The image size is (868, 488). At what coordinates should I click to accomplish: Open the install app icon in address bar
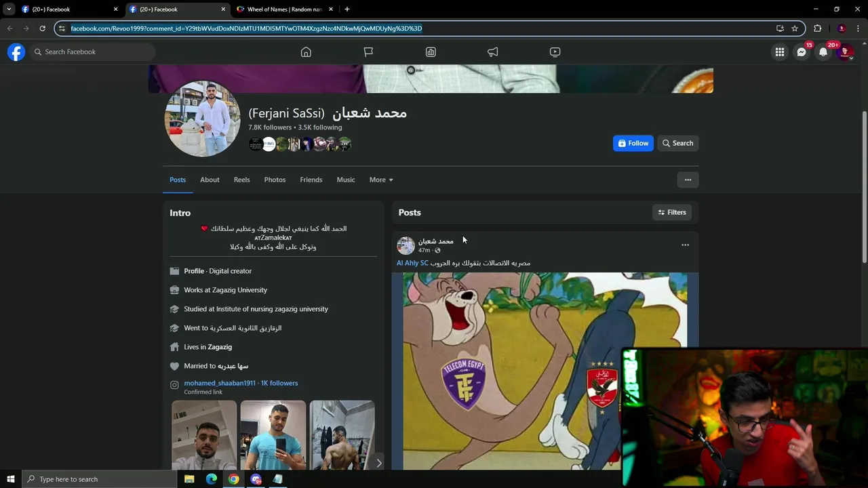point(780,28)
